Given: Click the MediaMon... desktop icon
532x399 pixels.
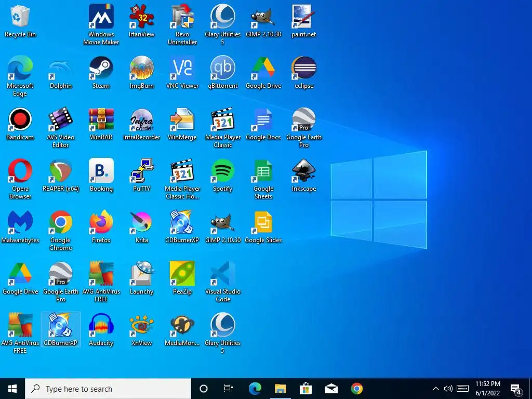Looking at the screenshot, I should [182, 330].
